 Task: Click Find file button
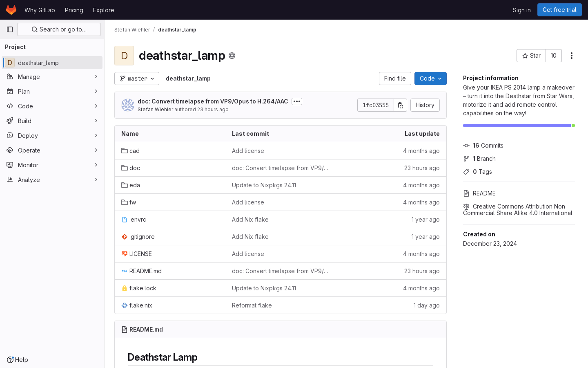(x=395, y=79)
